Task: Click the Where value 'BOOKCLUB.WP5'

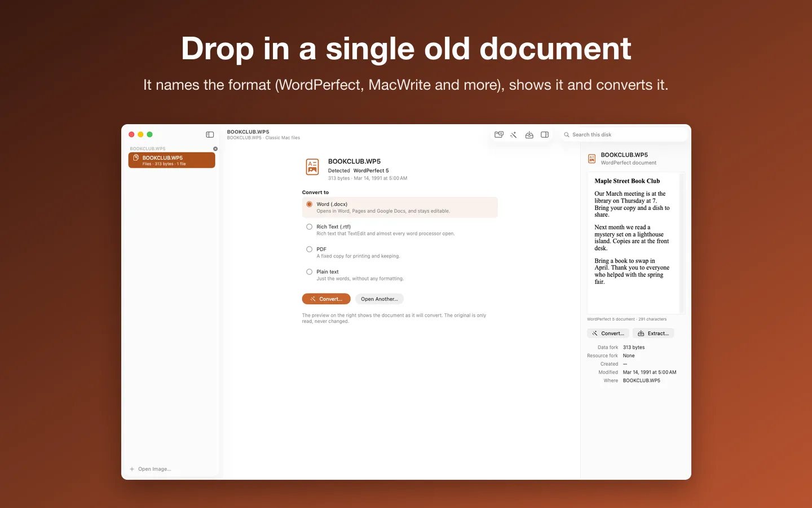Action: click(x=642, y=381)
